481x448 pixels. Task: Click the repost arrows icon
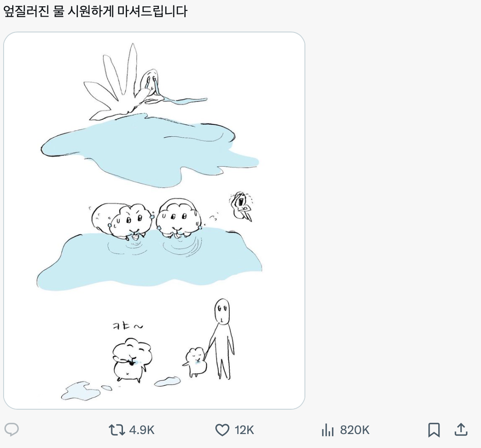[x=117, y=430]
